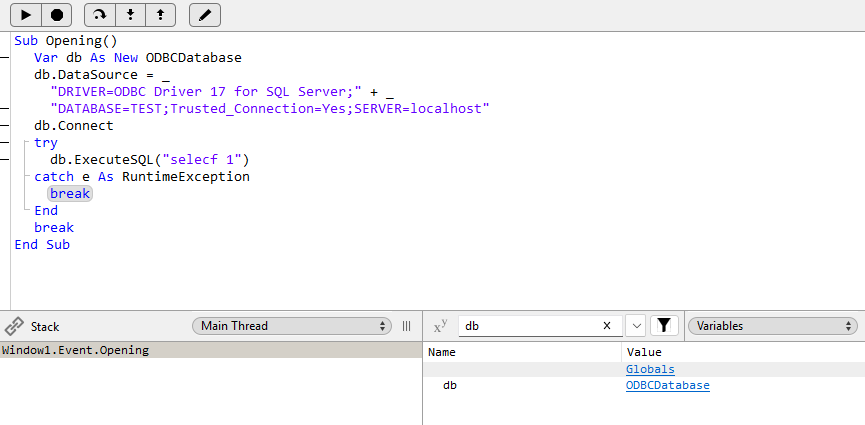Open the Globals link

pyautogui.click(x=650, y=369)
